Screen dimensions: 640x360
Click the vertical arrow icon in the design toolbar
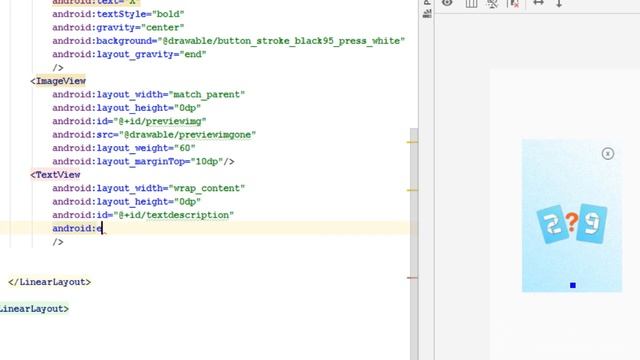559,3
